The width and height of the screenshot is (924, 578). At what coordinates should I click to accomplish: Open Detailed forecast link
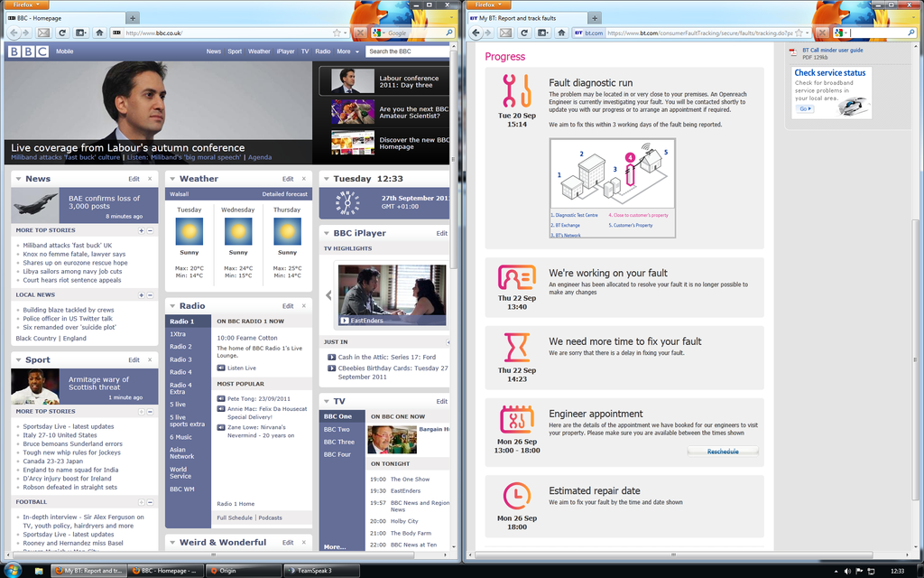(x=284, y=194)
